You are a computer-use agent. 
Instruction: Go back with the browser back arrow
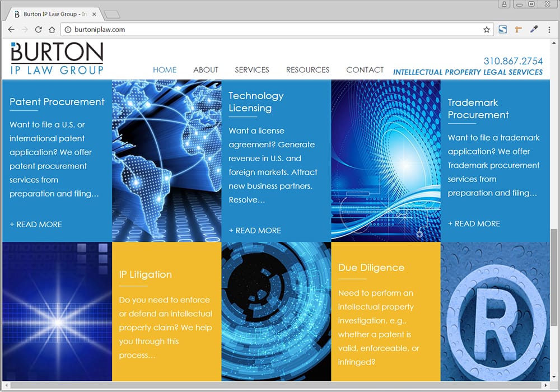click(x=11, y=30)
